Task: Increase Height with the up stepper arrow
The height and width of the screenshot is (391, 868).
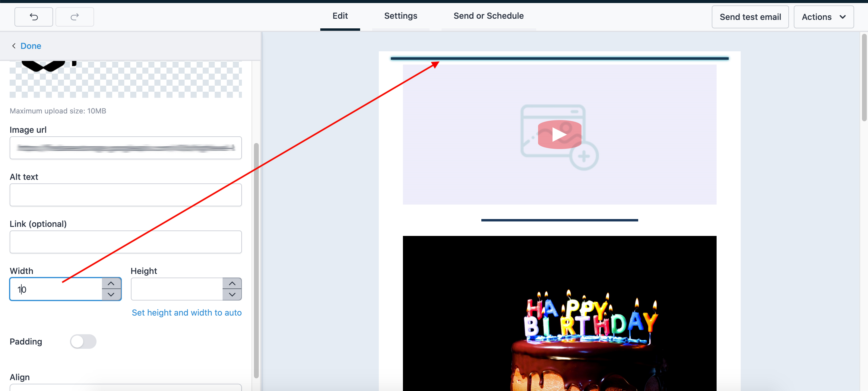Action: click(x=232, y=284)
